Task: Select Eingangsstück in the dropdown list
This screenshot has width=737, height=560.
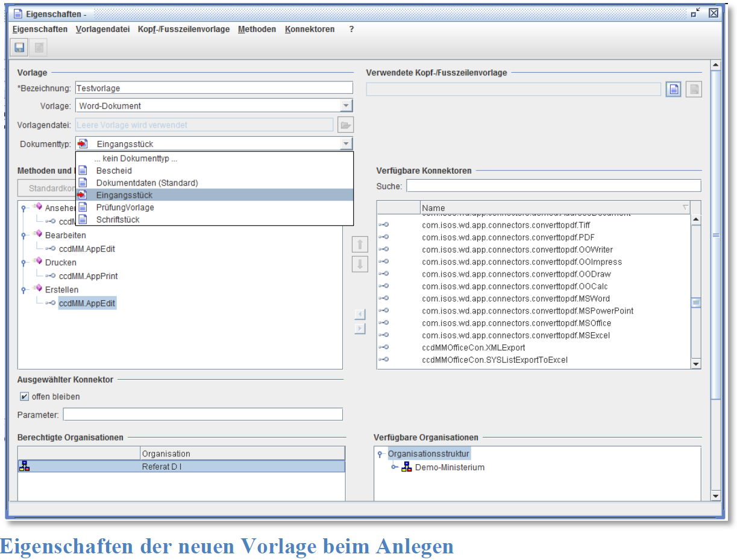Action: pos(215,195)
